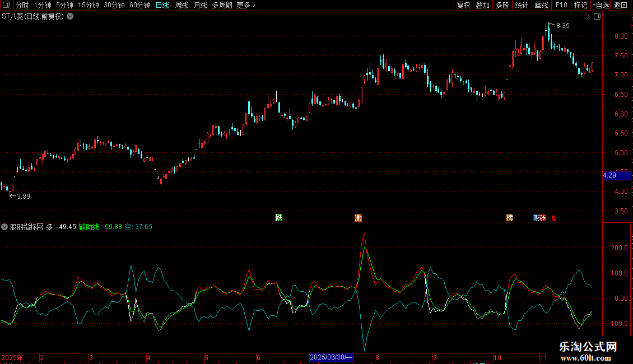Click the 标记 mark button
The width and height of the screenshot is (633, 364).
click(580, 5)
